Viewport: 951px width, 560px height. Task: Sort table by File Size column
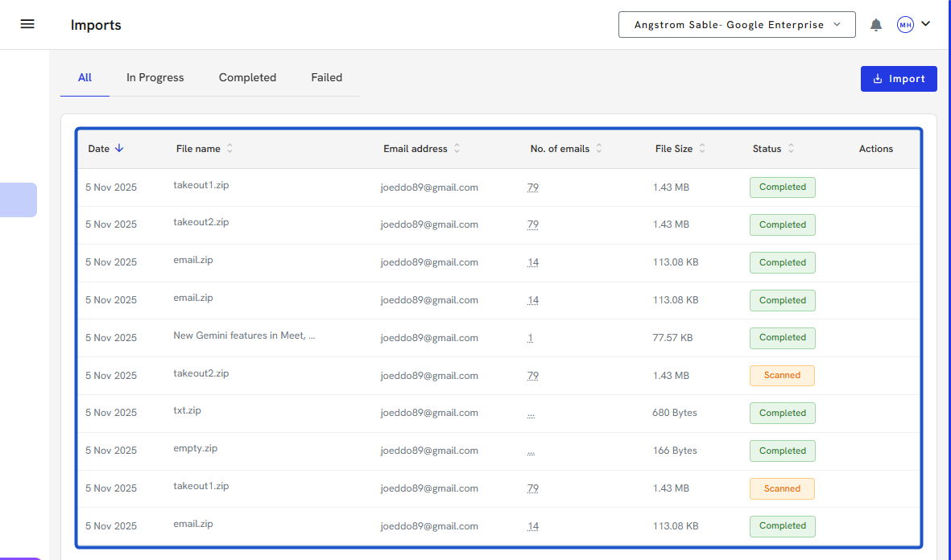click(701, 148)
